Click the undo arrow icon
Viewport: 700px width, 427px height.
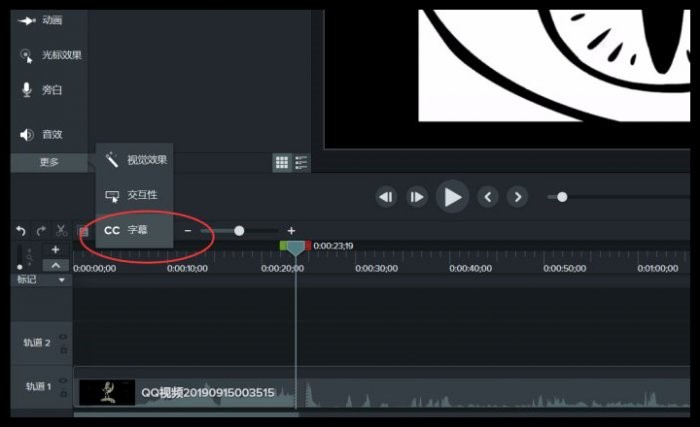coord(21,230)
